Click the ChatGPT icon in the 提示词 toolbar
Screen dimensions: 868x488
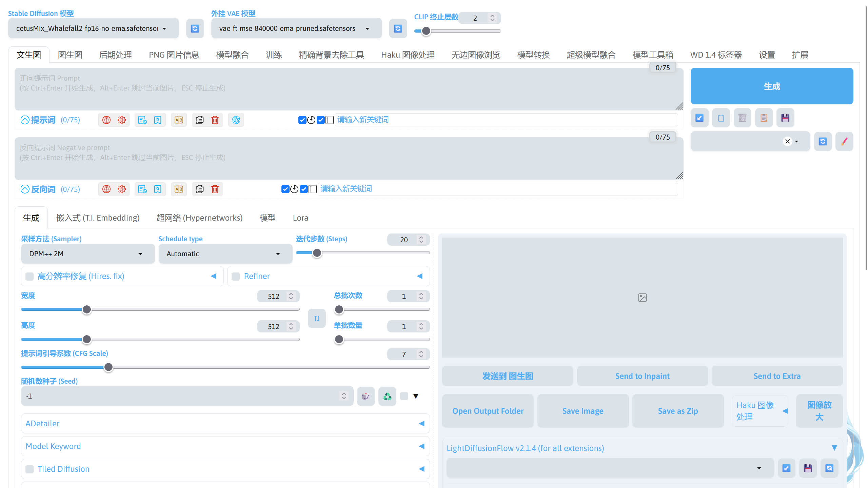tap(236, 120)
